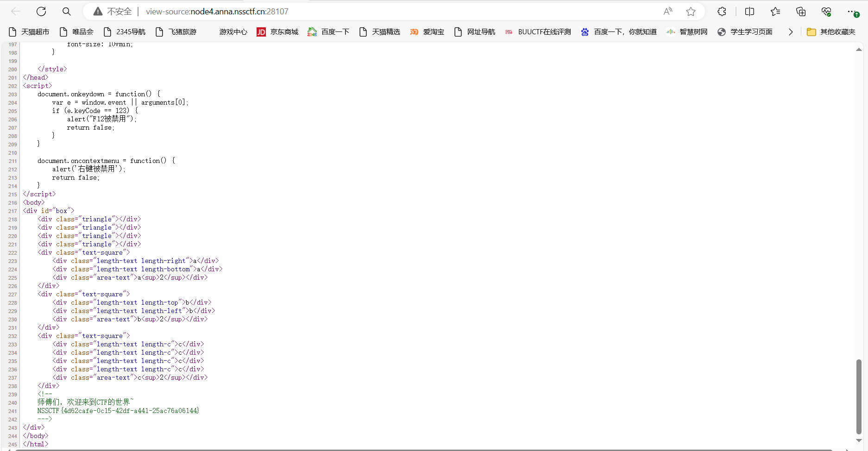The height and width of the screenshot is (451, 868).
Task: Open the 京东商城 JD bookmark
Action: pyautogui.click(x=278, y=31)
